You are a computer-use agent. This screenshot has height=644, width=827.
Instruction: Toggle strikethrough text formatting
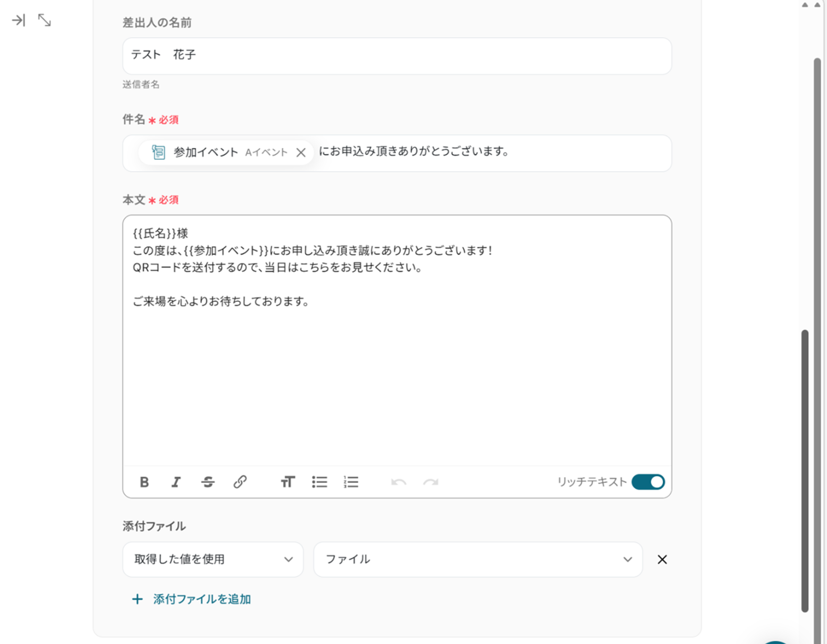(208, 482)
